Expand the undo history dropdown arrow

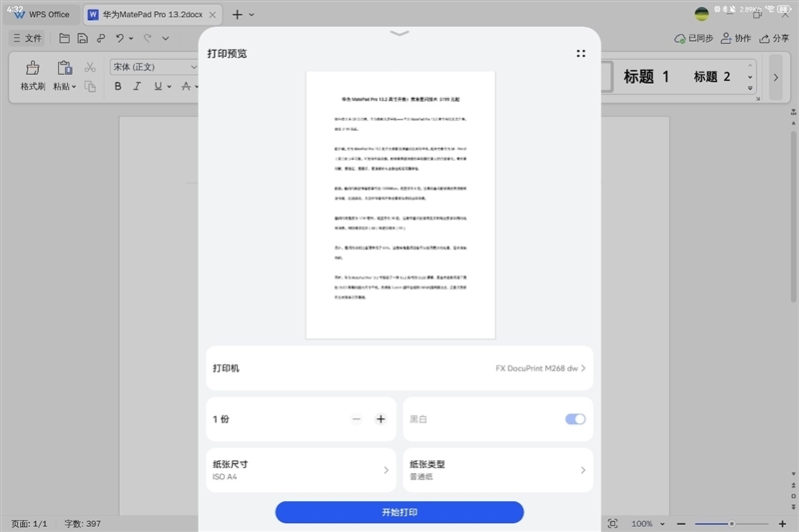(131, 38)
